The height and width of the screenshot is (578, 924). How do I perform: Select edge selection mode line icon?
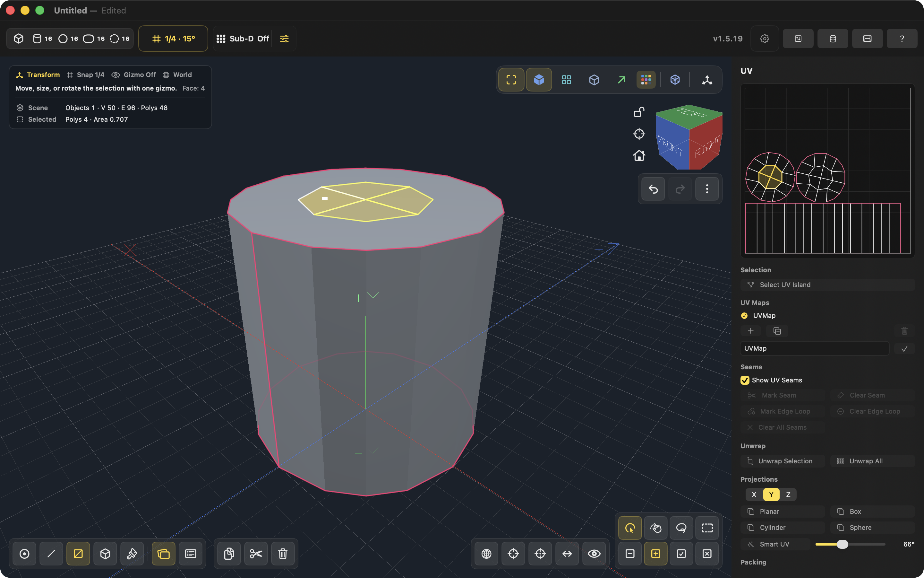pyautogui.click(x=51, y=554)
